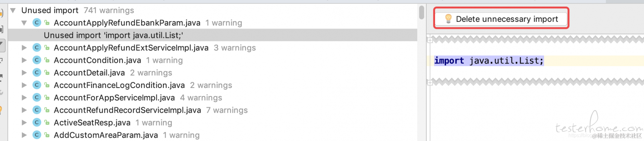Viewport: 644px width, 141px height.
Task: Select AccountRefundRecordServiceImpl.java with 7 warnings
Action: [x=127, y=110]
